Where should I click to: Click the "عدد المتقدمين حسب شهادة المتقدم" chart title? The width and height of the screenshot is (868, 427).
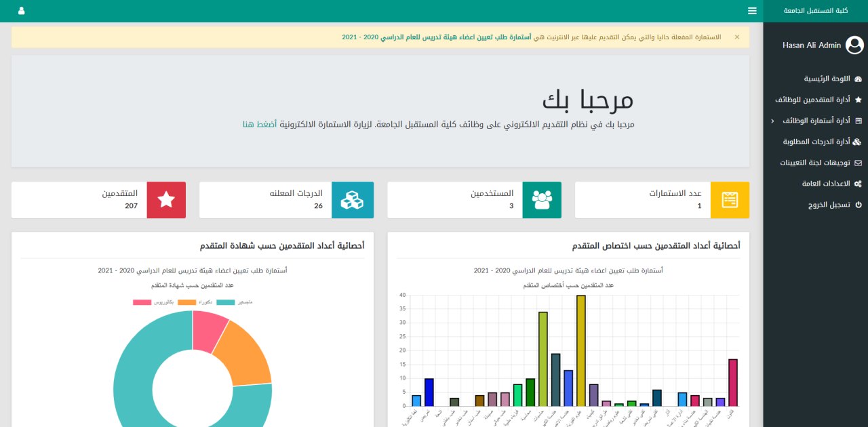pyautogui.click(x=193, y=286)
